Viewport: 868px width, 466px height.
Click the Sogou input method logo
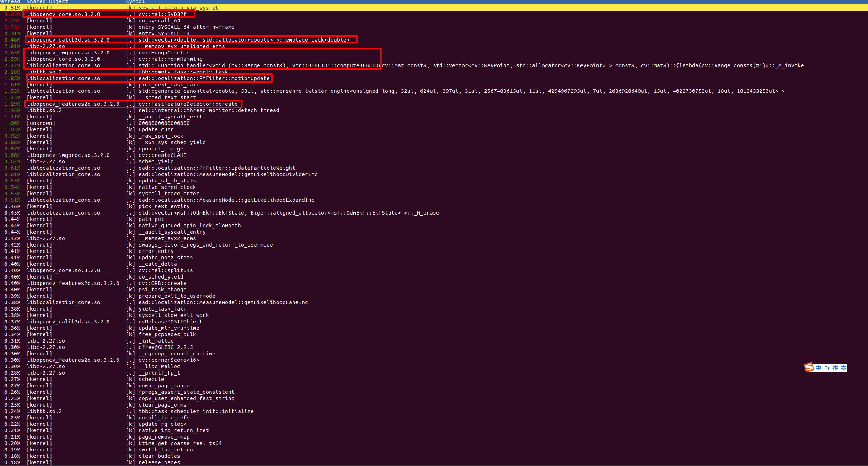[x=809, y=368]
